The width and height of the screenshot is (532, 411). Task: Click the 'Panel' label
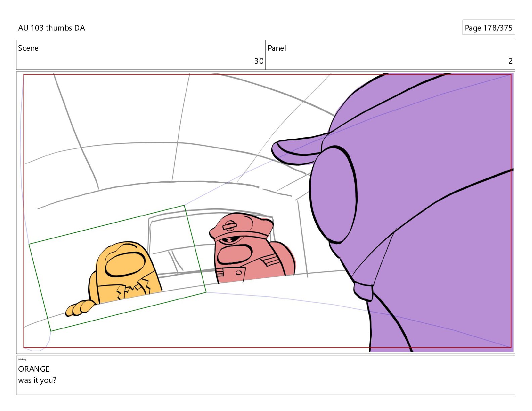pyautogui.click(x=277, y=48)
